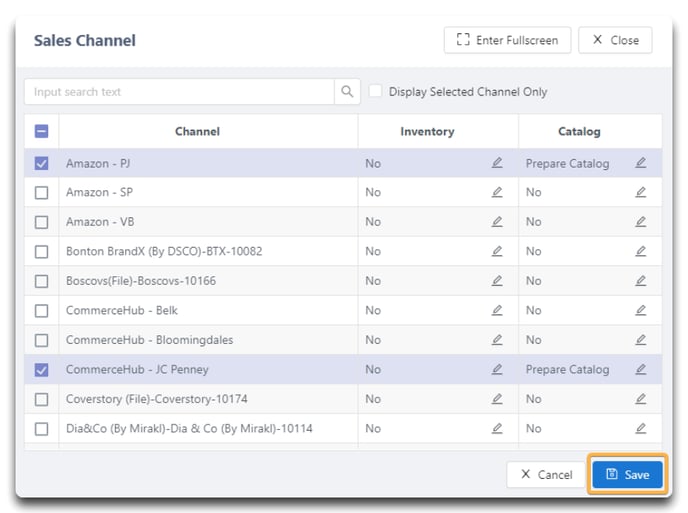Screen dimensions: 688x513
Task: Cancel the sales channel changes
Action: pos(546,474)
